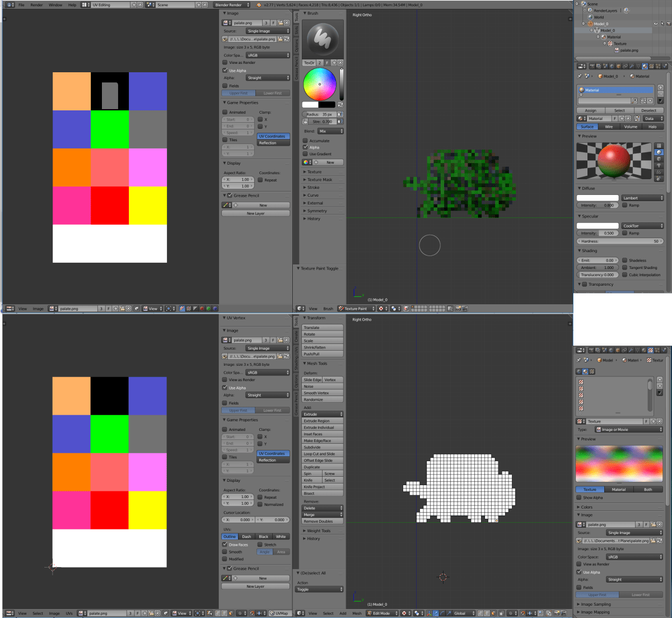672x618 pixels.
Task: Enable the Shadeless checkbox
Action: (x=625, y=261)
